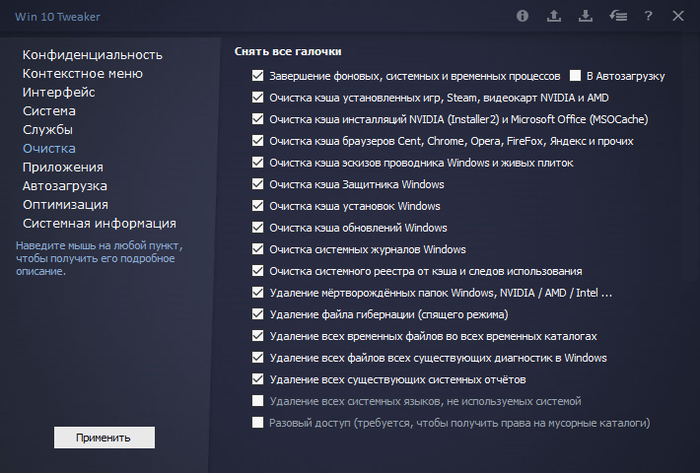Image resolution: width=700 pixels, height=473 pixels.
Task: Click the 'Снять все галочки' link
Action: pos(288,51)
